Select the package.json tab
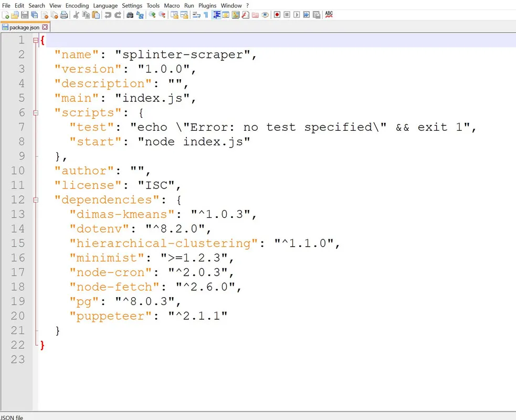516x420 pixels. pyautogui.click(x=24, y=27)
